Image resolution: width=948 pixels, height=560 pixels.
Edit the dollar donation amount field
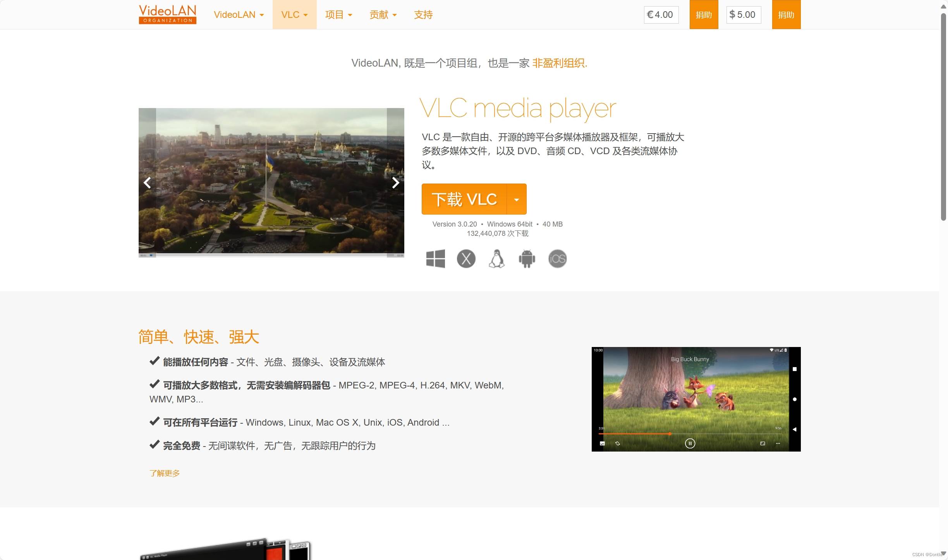[x=744, y=15]
